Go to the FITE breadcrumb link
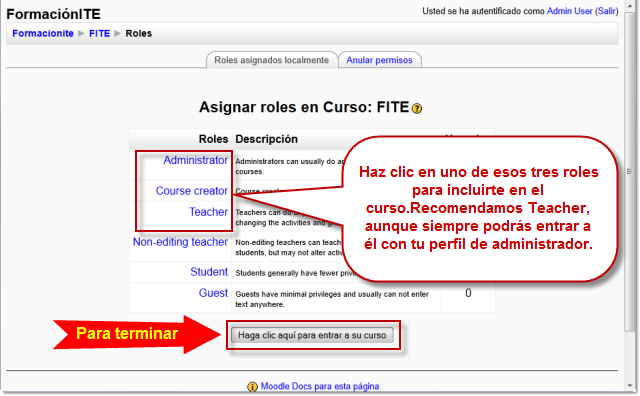Viewport: 640px width, 396px height. pyautogui.click(x=100, y=33)
